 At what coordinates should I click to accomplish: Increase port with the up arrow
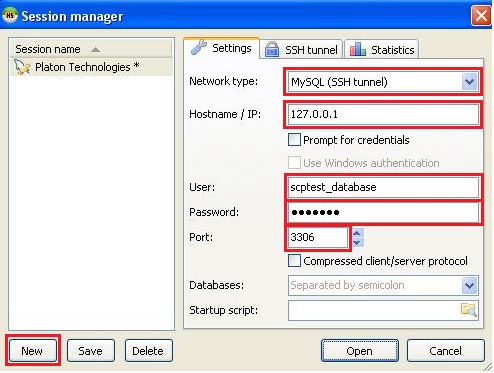pyautogui.click(x=357, y=233)
